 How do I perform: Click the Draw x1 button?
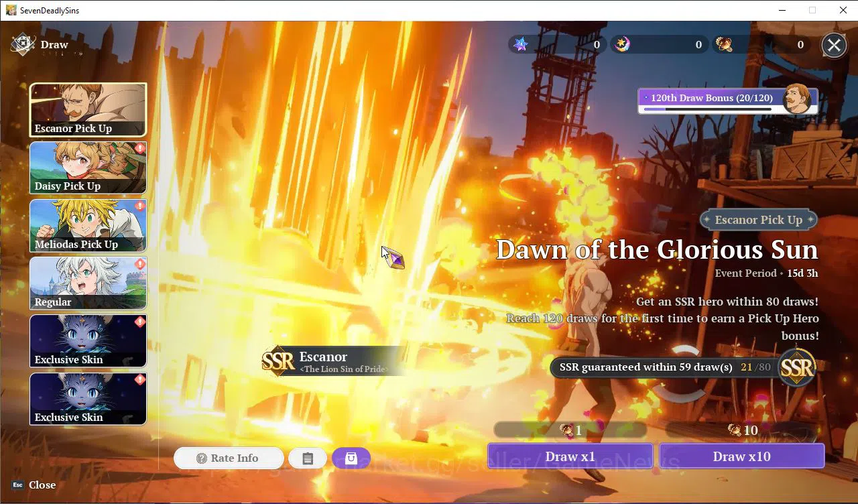(570, 456)
